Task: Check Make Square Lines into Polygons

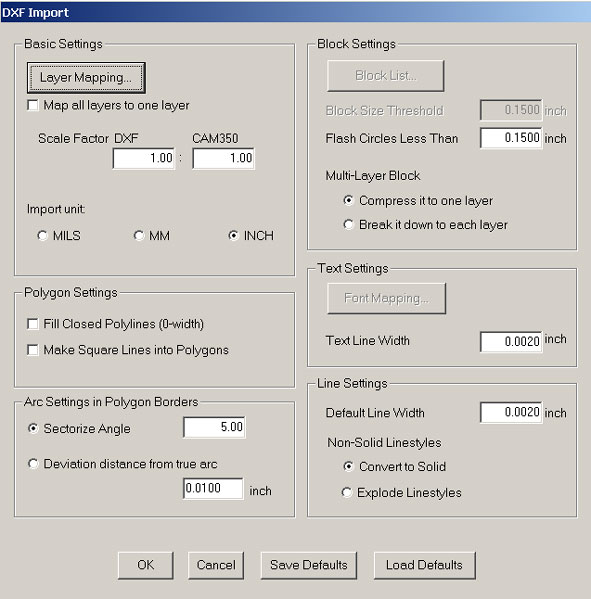Action: [x=33, y=350]
